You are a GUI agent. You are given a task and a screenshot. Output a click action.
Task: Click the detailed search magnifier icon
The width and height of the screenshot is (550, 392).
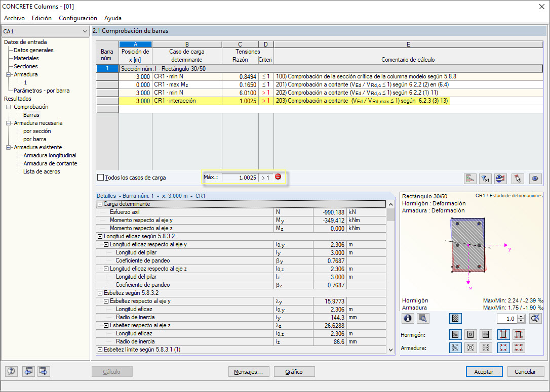(423, 318)
